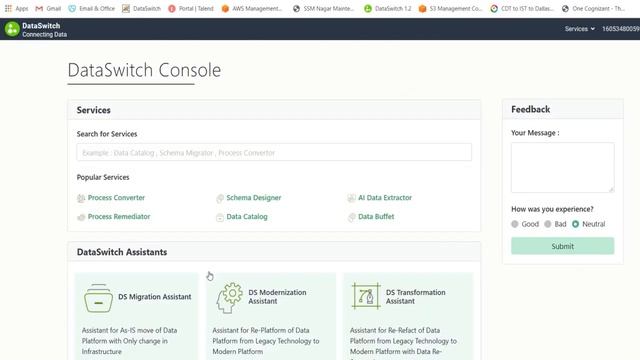Click the Process Remediator service icon
The width and height of the screenshot is (640, 360).
click(81, 218)
